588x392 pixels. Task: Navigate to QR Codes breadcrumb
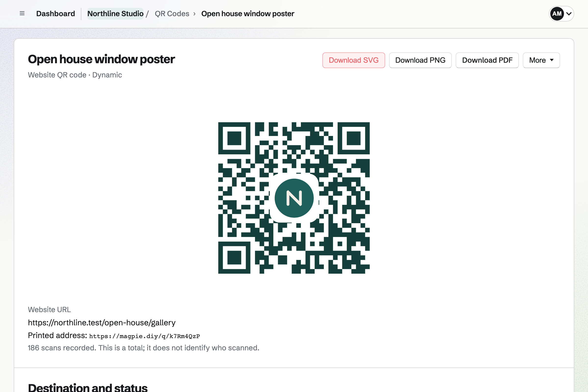[x=172, y=13]
